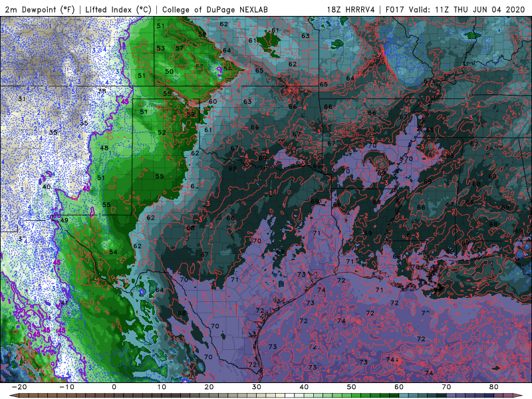532x399 pixels.
Task: Click the "20" color scale label
Action: point(209,387)
